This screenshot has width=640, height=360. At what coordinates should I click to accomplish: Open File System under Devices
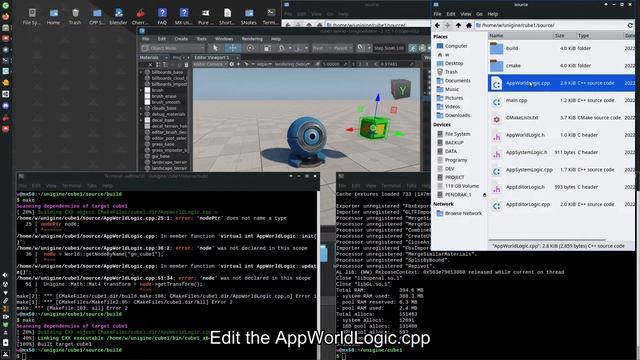(453, 134)
